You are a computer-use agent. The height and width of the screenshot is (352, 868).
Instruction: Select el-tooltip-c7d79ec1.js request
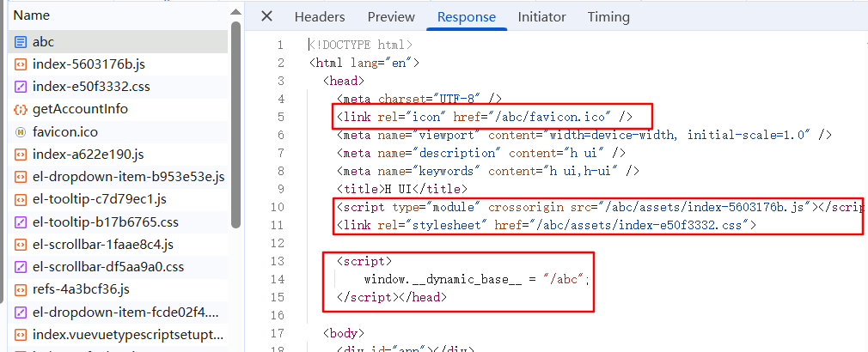tap(119, 199)
